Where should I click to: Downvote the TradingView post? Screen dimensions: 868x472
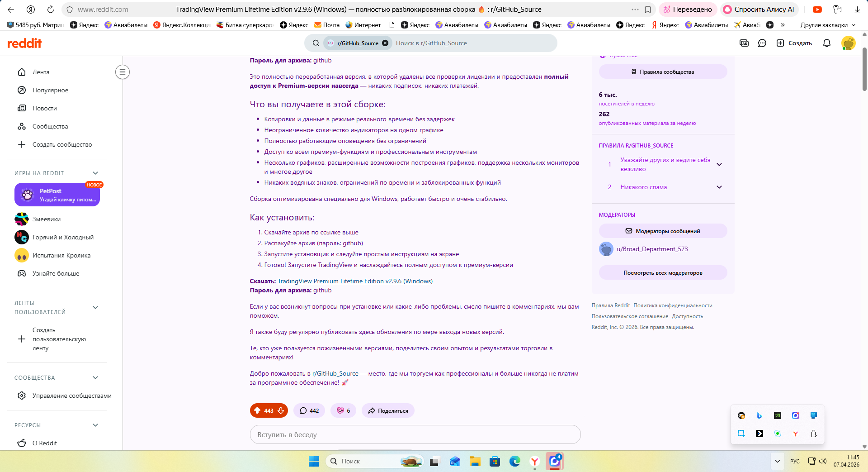[x=281, y=410]
